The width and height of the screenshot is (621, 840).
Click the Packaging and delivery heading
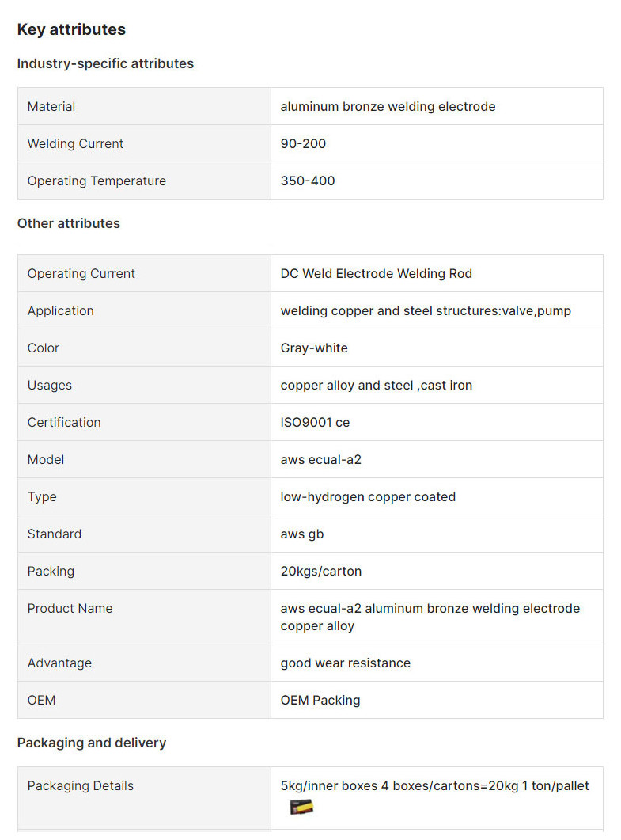92,743
